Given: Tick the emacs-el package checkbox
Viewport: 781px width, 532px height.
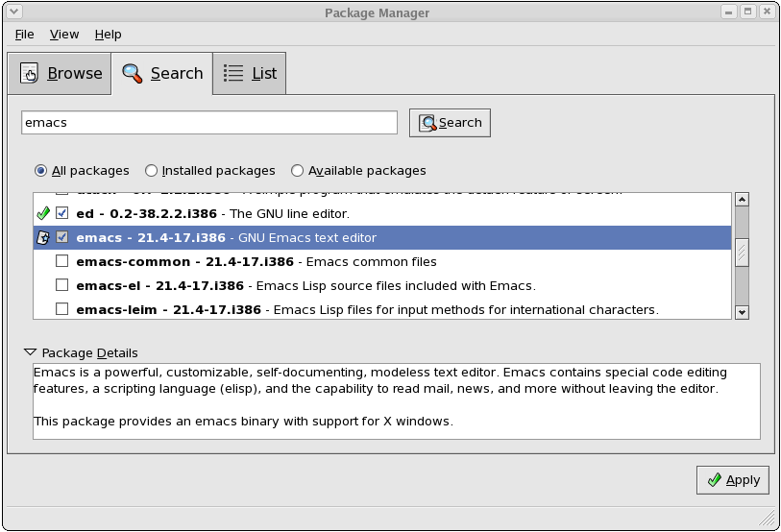Looking at the screenshot, I should [x=62, y=285].
